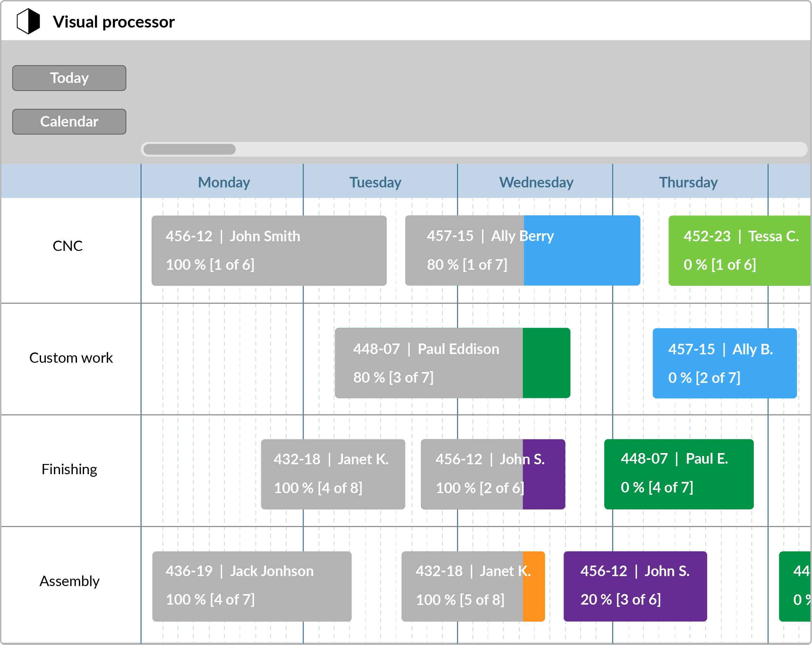The height and width of the screenshot is (645, 812).
Task: Open the 456-12 John Smith CNC task
Action: 269,251
